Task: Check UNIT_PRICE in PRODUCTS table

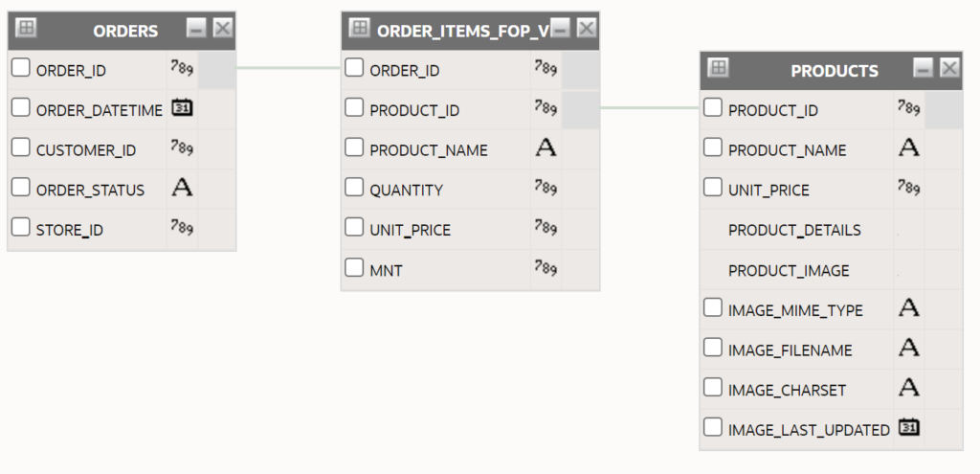Action: click(x=712, y=187)
